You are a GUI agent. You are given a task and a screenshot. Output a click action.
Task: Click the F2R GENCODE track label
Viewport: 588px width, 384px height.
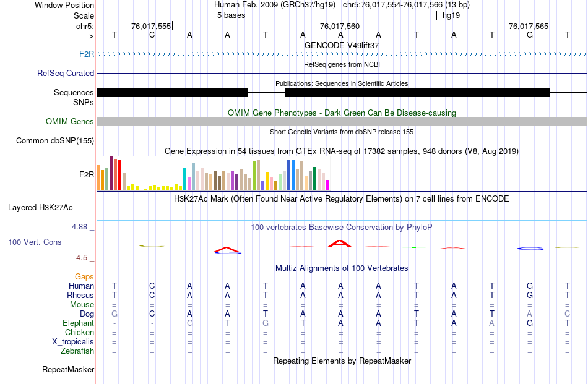click(x=87, y=54)
